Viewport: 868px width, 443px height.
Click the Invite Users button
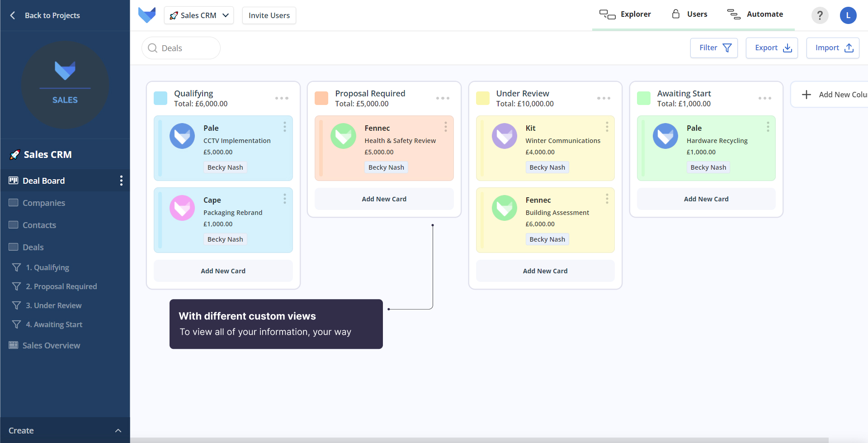[269, 15]
